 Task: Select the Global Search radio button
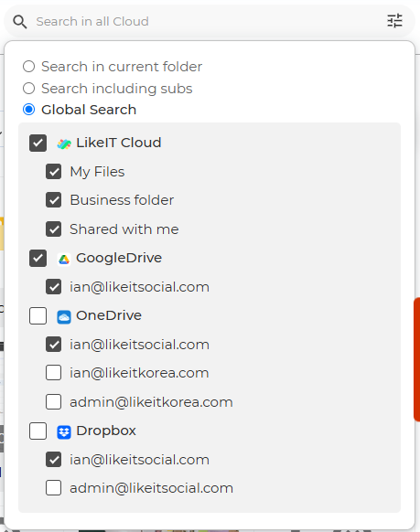(29, 110)
